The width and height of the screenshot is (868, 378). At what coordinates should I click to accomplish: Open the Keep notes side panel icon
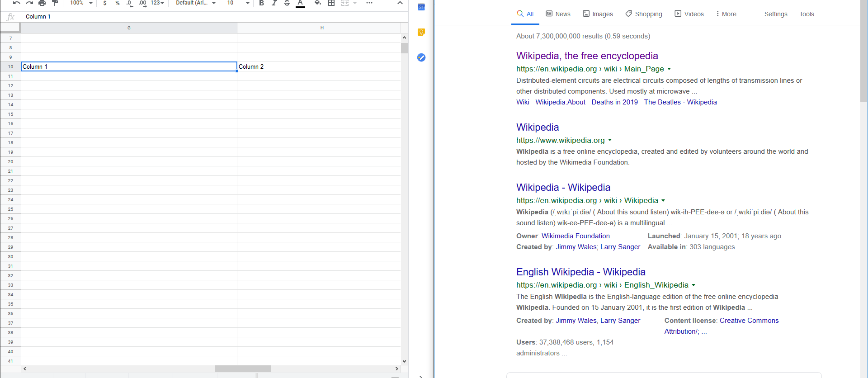421,32
